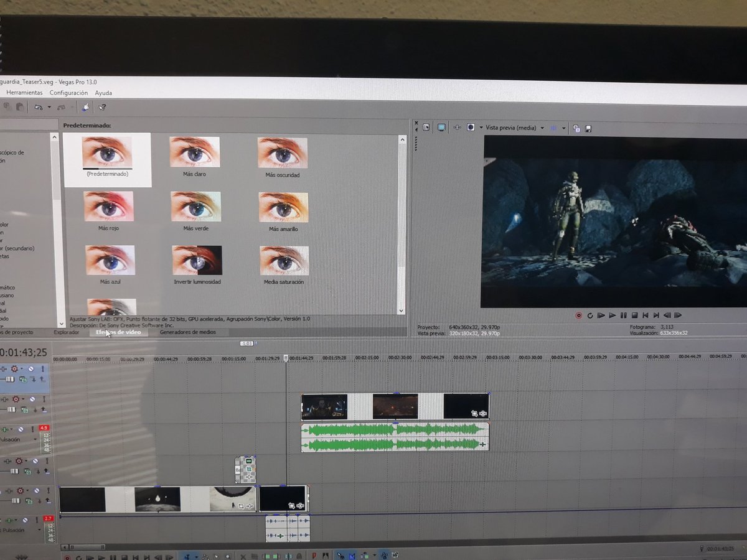The width and height of the screenshot is (747, 560).
Task: Toggle preview on external monitor icon
Action: [x=441, y=127]
